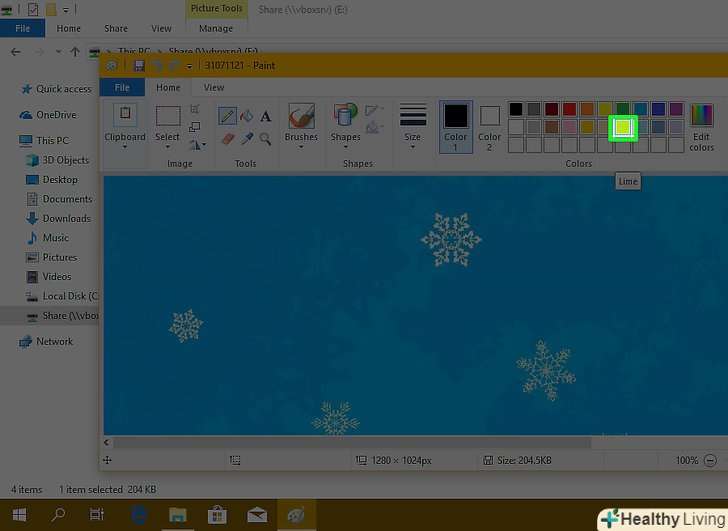Pick the red color swatch
Image resolution: width=728 pixels, height=531 pixels.
[569, 109]
